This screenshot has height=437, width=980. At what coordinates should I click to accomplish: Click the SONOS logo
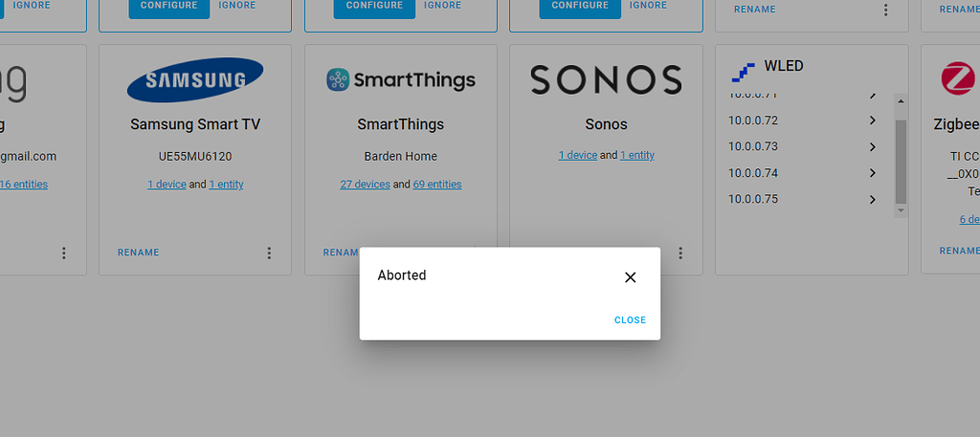coord(606,80)
